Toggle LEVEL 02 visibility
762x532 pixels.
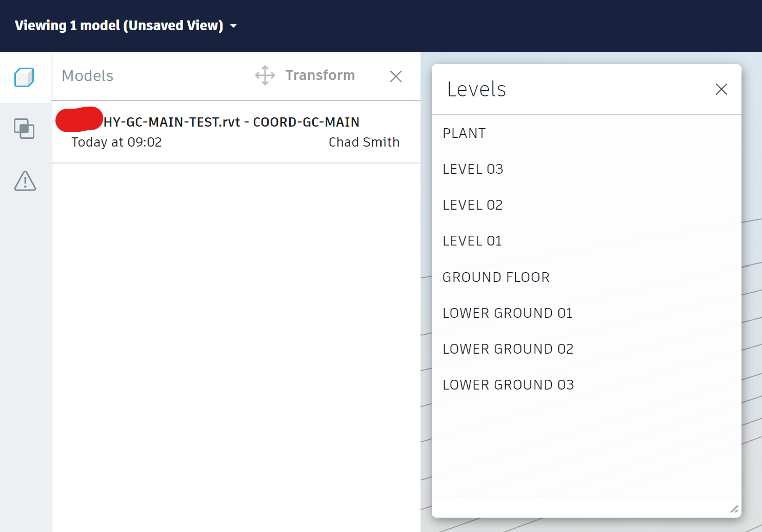(472, 204)
